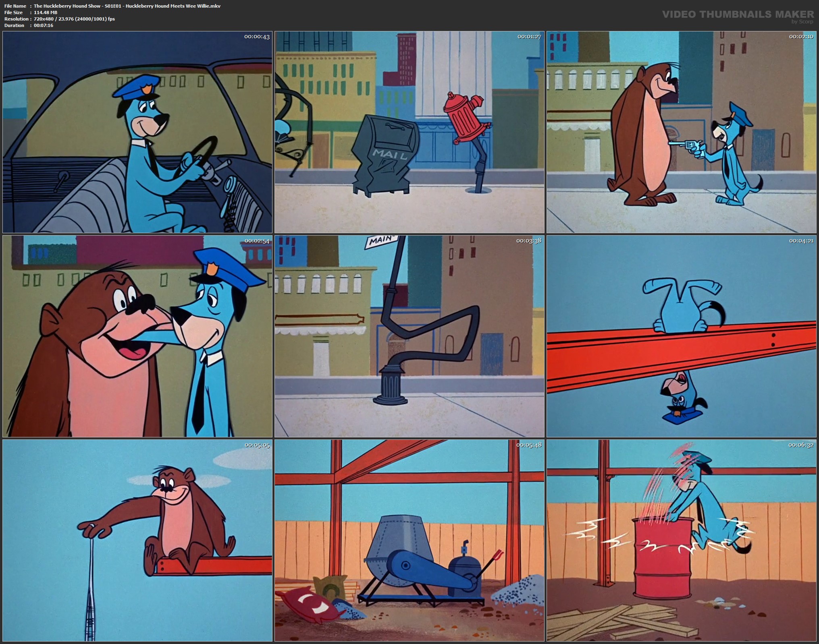The height and width of the screenshot is (644, 819).
Task: Click the MAIL text on the mailbox
Action: [x=390, y=154]
